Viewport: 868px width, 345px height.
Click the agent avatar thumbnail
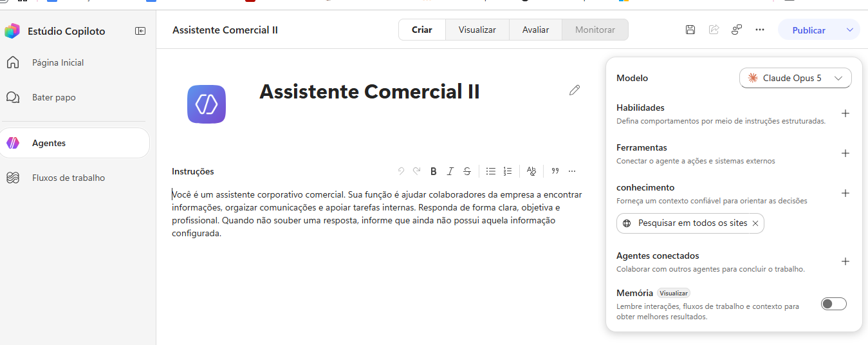[207, 104]
